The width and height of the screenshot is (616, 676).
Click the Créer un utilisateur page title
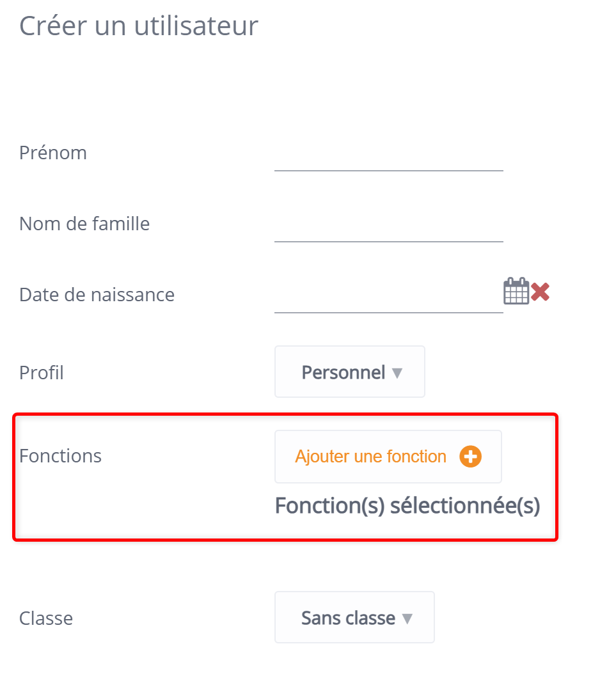pos(138,26)
